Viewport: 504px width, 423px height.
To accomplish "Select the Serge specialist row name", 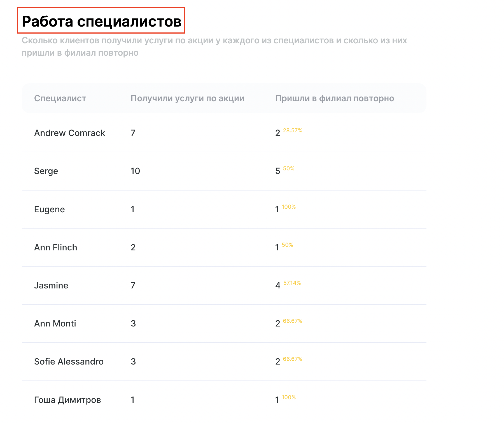I will 46,171.
